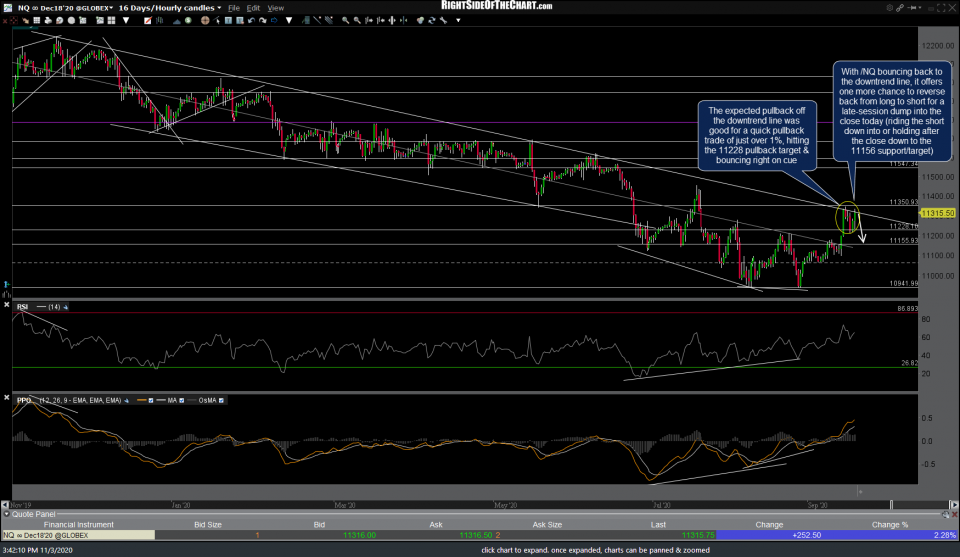
Task: Click the Last column header
Action: coord(658,525)
